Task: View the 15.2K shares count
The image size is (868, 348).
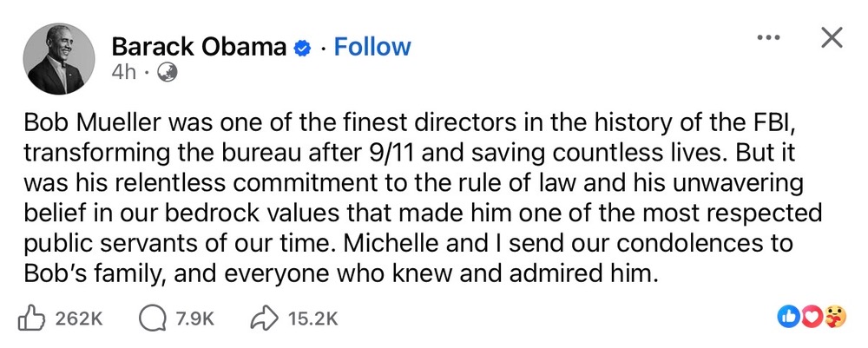Action: point(312,319)
